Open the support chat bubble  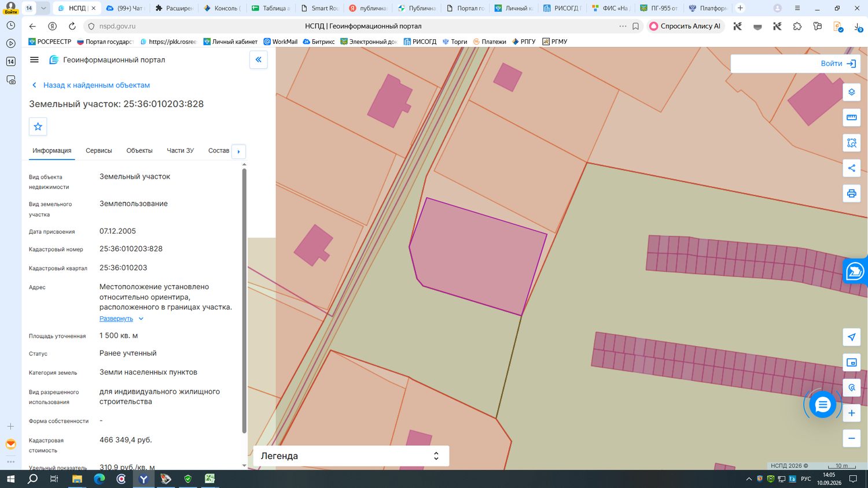click(x=822, y=405)
